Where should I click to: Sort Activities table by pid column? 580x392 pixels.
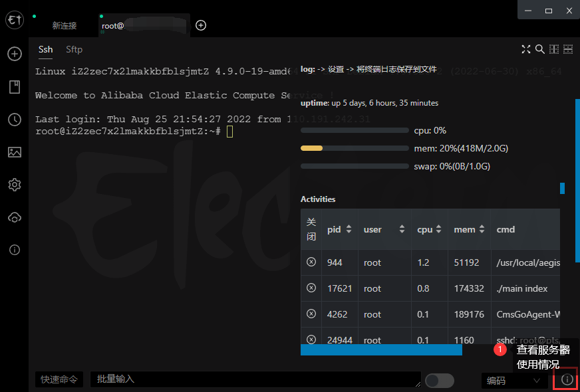(340, 229)
